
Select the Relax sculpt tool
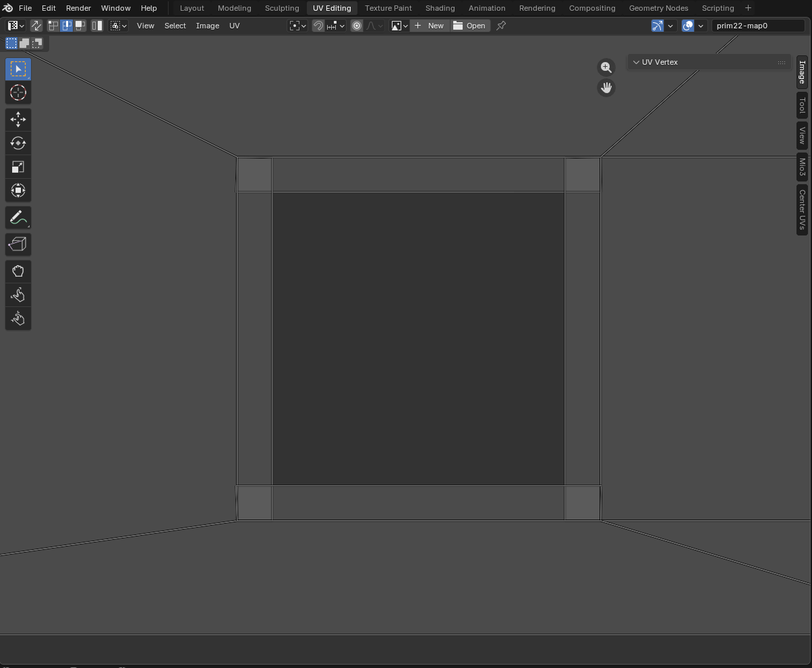click(18, 295)
